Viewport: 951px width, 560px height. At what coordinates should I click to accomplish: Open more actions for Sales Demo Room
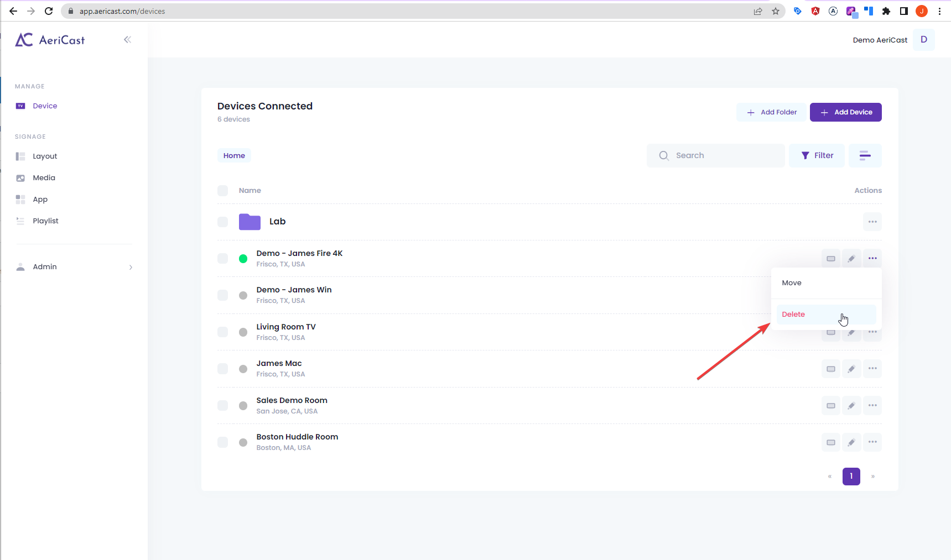(872, 405)
